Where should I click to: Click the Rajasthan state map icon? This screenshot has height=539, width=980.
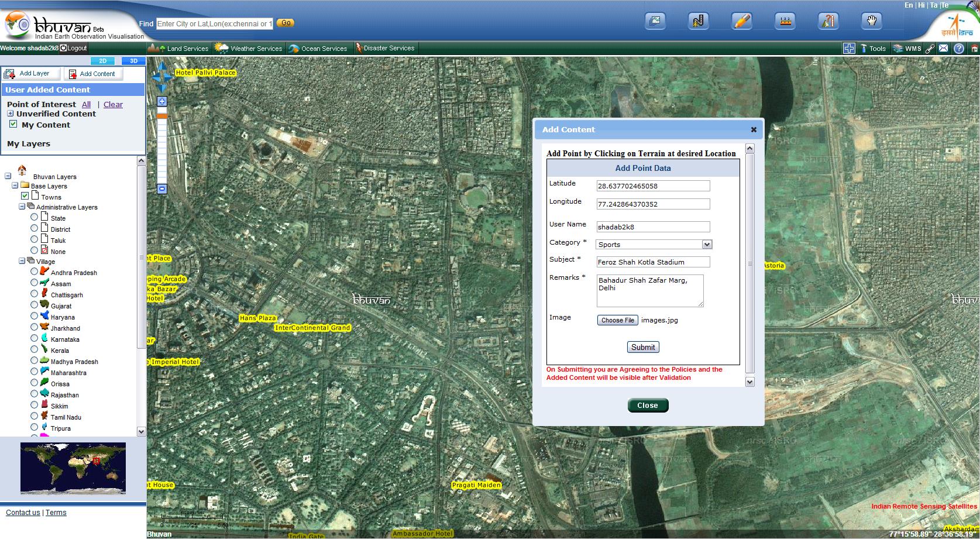44,393
